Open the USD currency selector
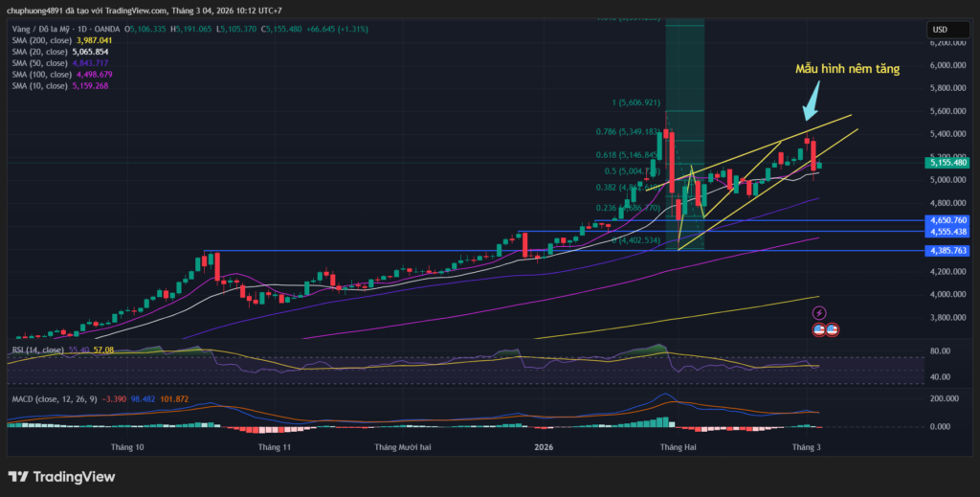This screenshot has height=497, width=980. coord(939,30)
